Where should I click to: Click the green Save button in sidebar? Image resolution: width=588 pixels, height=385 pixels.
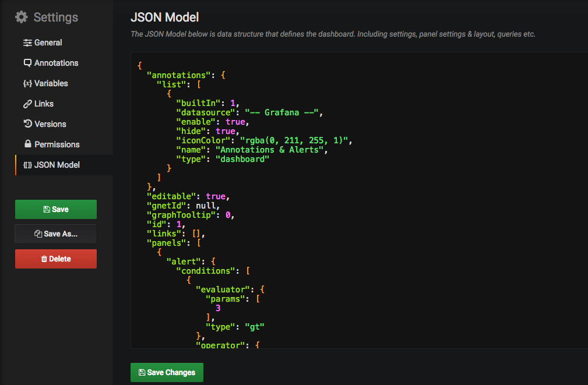pyautogui.click(x=56, y=209)
